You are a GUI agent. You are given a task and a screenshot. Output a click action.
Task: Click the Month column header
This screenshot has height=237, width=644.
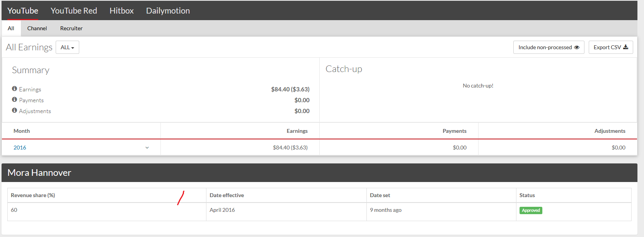pyautogui.click(x=22, y=131)
